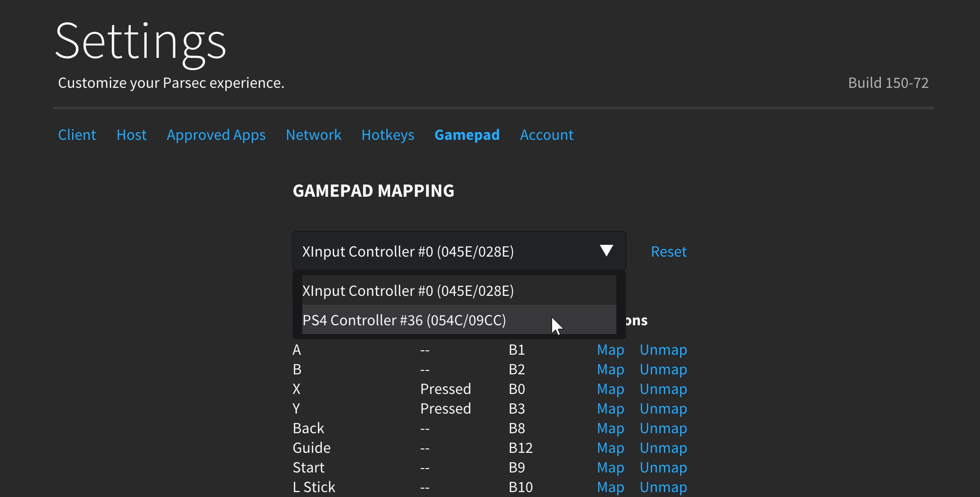The image size is (980, 497).
Task: Click the Guide row label
Action: point(312,448)
